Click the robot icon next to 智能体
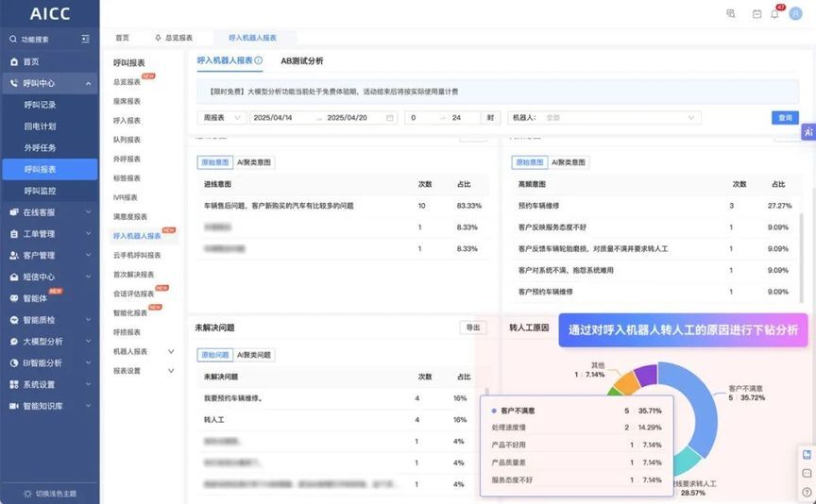The height and width of the screenshot is (504, 816). (14, 298)
